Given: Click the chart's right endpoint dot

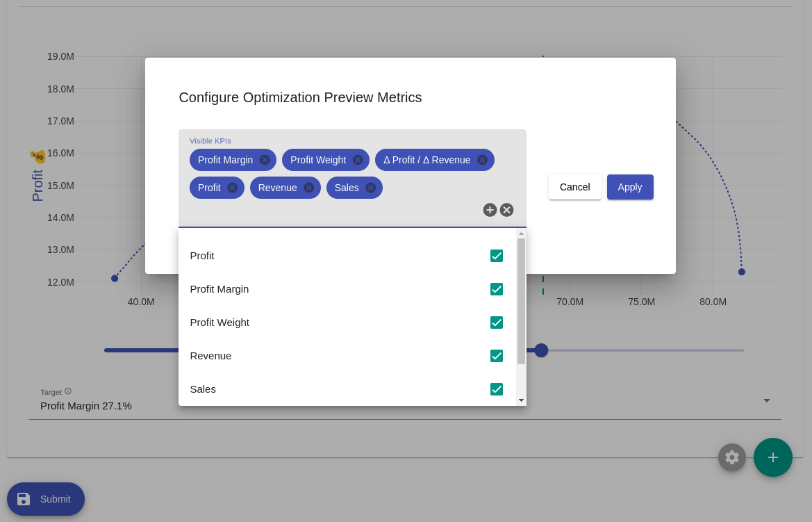Looking at the screenshot, I should [742, 272].
